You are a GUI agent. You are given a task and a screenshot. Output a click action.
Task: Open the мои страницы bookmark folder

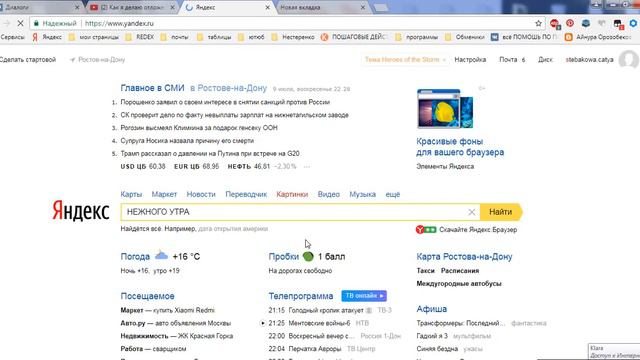coord(94,37)
